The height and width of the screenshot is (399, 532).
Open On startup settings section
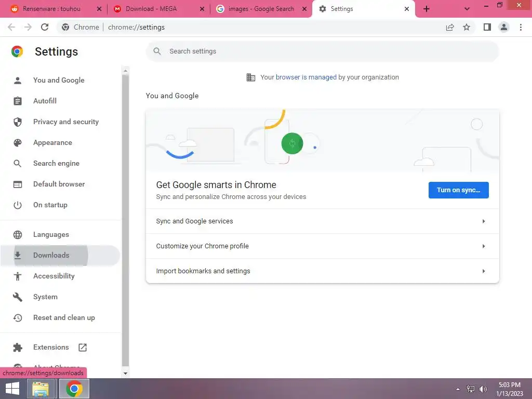(x=60, y=205)
